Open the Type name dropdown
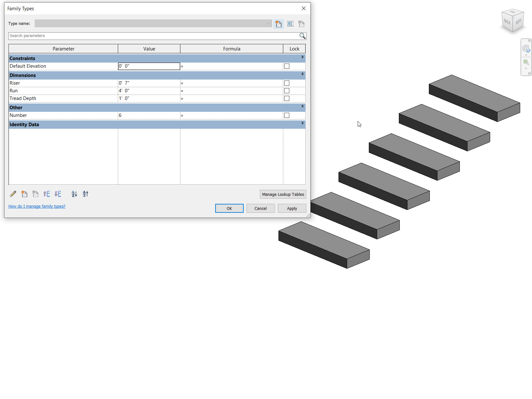Screen dimensions: 532x399 pos(268,23)
